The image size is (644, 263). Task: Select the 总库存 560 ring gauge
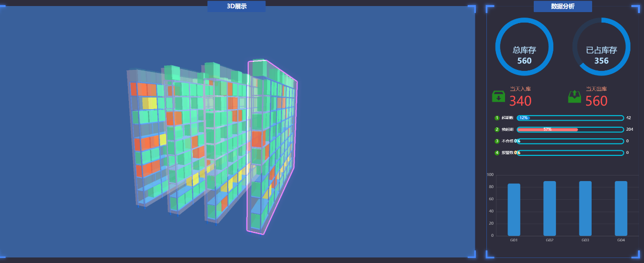524,47
